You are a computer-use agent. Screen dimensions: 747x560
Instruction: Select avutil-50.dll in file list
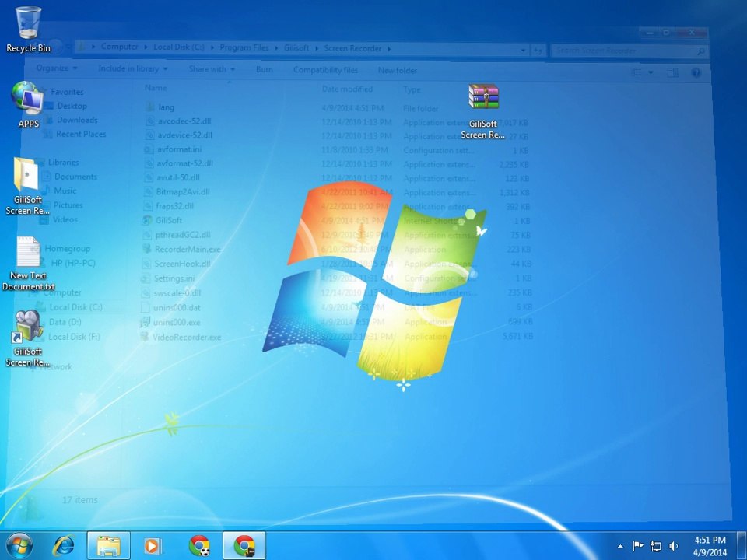(x=178, y=177)
